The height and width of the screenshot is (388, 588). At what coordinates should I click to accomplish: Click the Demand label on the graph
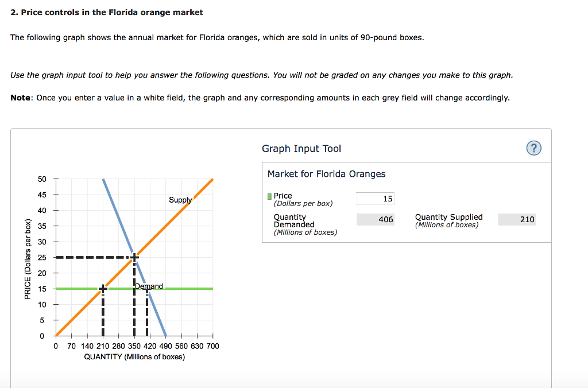coord(149,286)
